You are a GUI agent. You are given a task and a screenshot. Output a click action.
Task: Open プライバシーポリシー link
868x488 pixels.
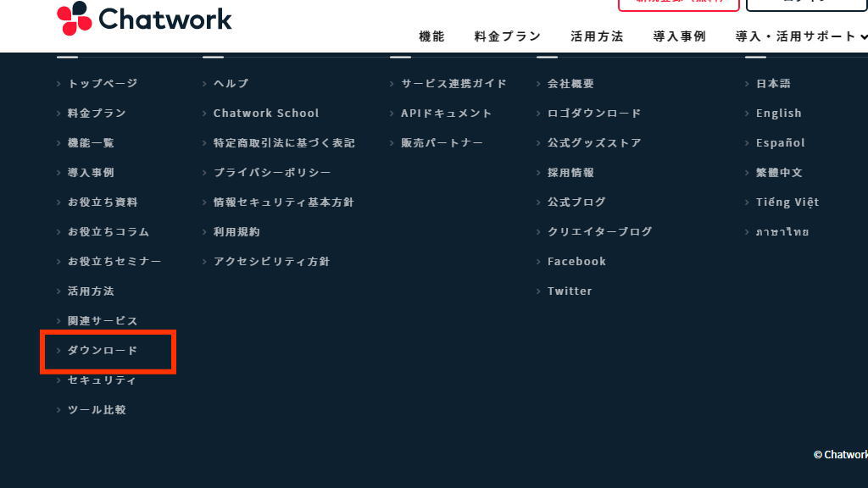pos(272,173)
